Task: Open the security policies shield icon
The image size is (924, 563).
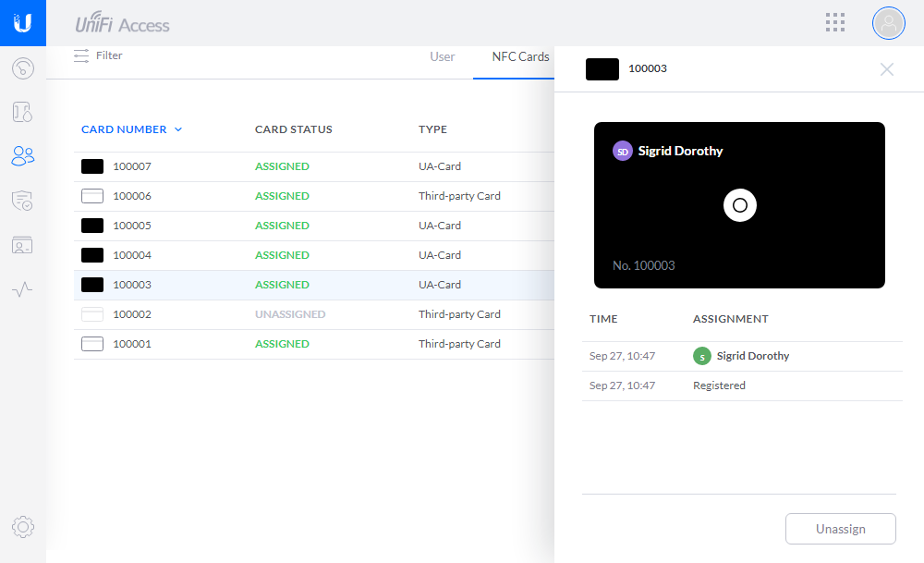Action: point(22,201)
